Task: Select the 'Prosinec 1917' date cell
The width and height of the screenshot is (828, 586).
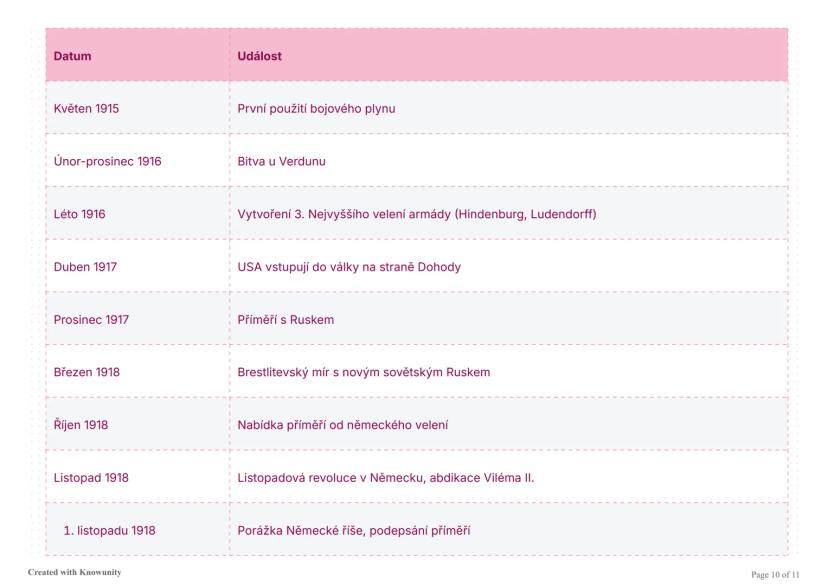Action: click(92, 320)
